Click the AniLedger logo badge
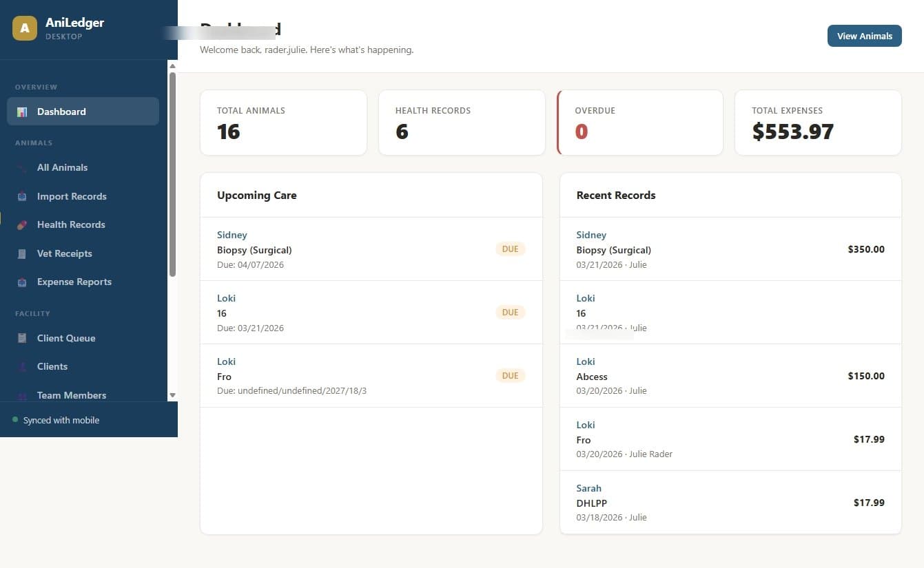Viewport: 924px width, 568px height. [x=24, y=28]
